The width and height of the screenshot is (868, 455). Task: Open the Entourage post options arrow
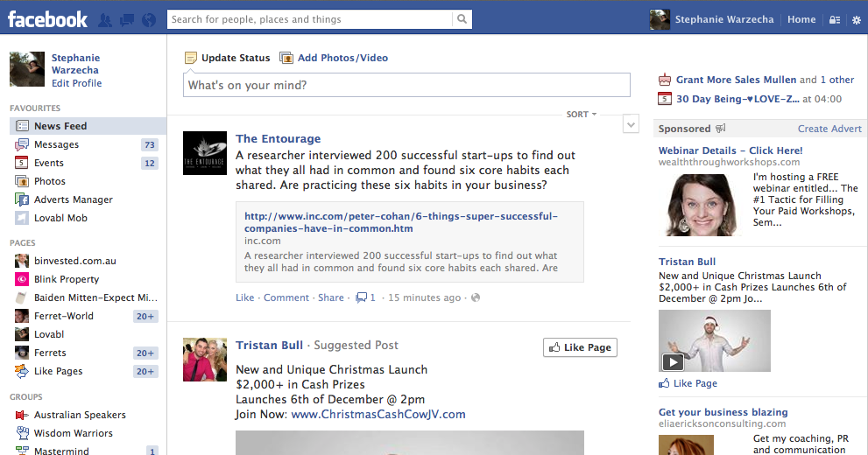[631, 124]
